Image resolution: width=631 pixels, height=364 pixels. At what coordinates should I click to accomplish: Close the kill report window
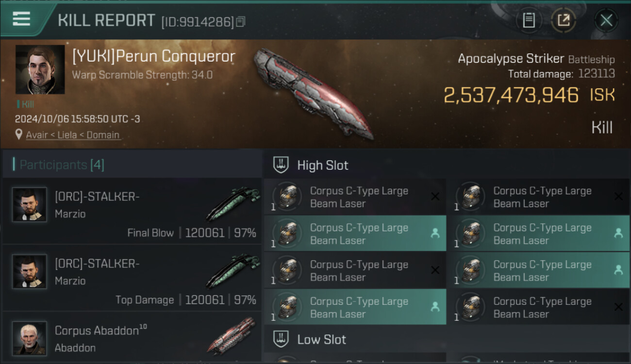[x=606, y=20]
